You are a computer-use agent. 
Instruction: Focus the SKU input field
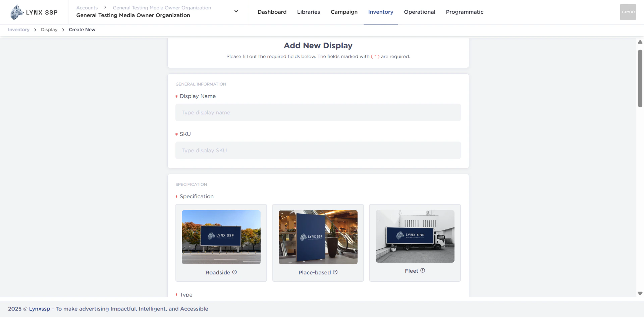tap(318, 150)
